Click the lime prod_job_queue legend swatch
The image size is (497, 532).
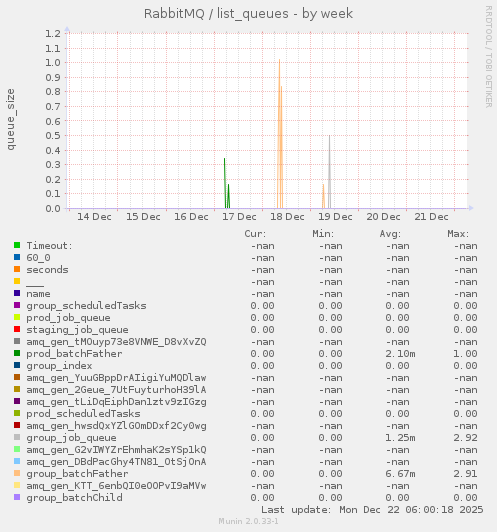click(x=17, y=317)
